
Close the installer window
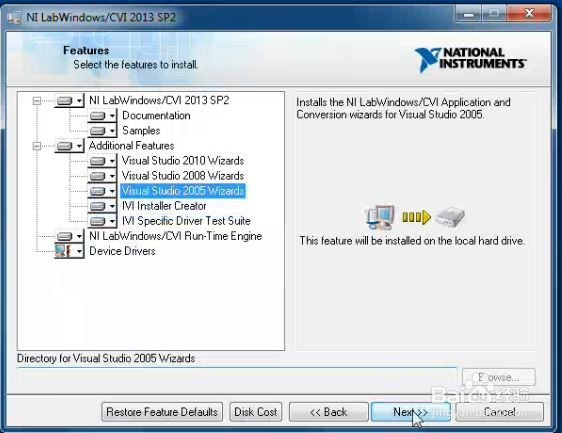pos(529,14)
